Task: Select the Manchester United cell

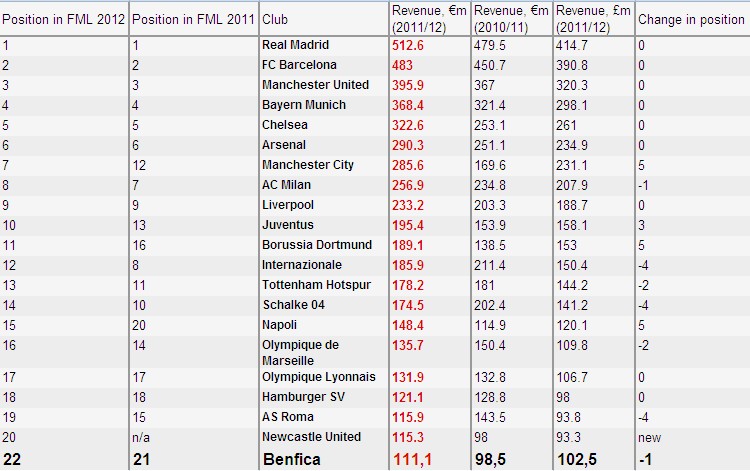Action: coord(315,85)
